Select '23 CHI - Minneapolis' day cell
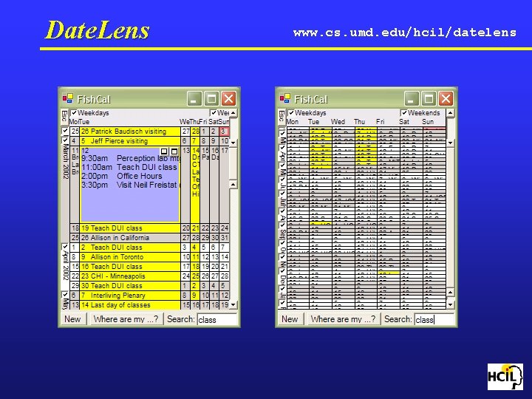Screen dimensions: 532x399 click(x=130, y=276)
